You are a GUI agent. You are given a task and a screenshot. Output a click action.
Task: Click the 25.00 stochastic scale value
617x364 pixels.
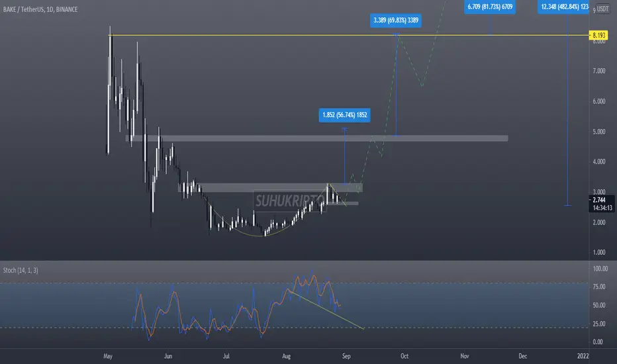599,324
